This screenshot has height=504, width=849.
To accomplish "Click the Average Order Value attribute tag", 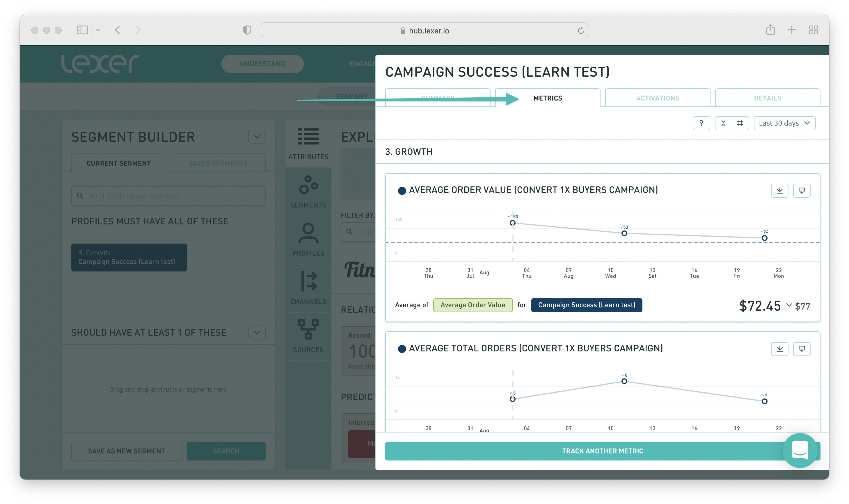I will click(473, 305).
